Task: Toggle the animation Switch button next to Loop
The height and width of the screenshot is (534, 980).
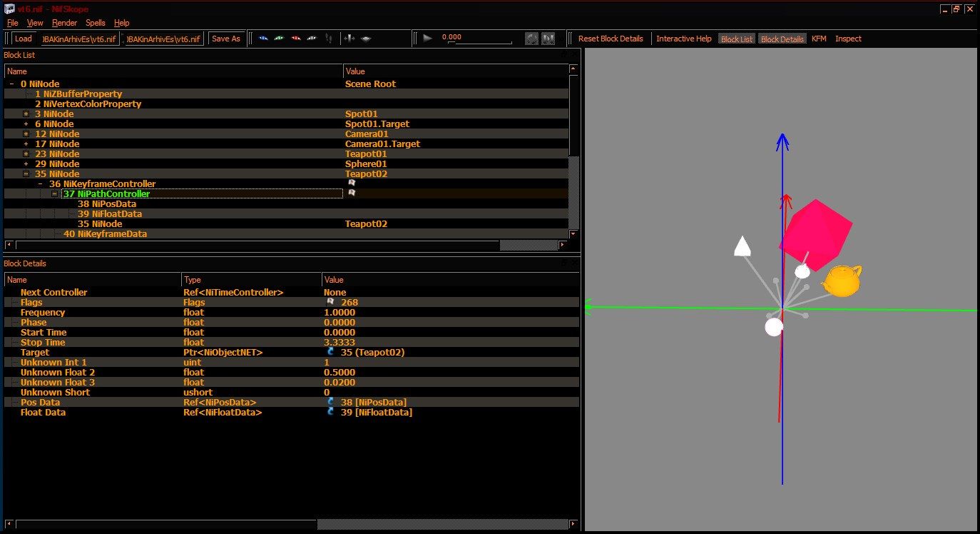Action: (x=548, y=39)
